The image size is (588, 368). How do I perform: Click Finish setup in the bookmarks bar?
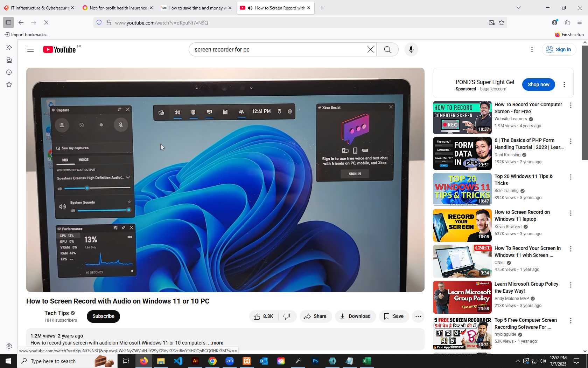pyautogui.click(x=569, y=34)
